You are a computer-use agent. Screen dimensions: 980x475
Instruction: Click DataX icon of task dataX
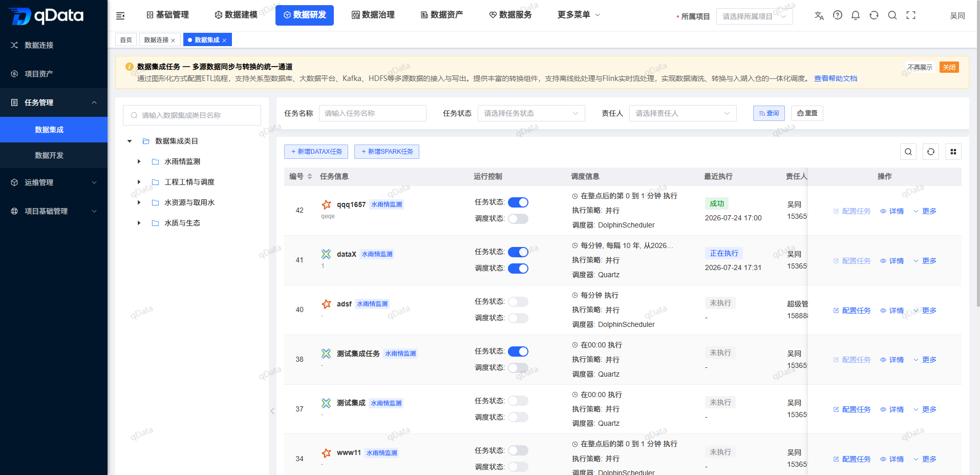tap(326, 254)
